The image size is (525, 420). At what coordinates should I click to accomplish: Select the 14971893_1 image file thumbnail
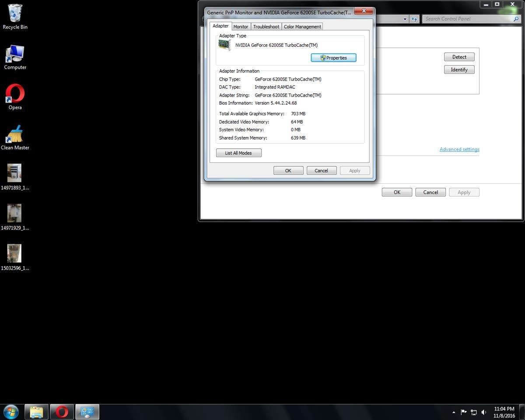15,178
